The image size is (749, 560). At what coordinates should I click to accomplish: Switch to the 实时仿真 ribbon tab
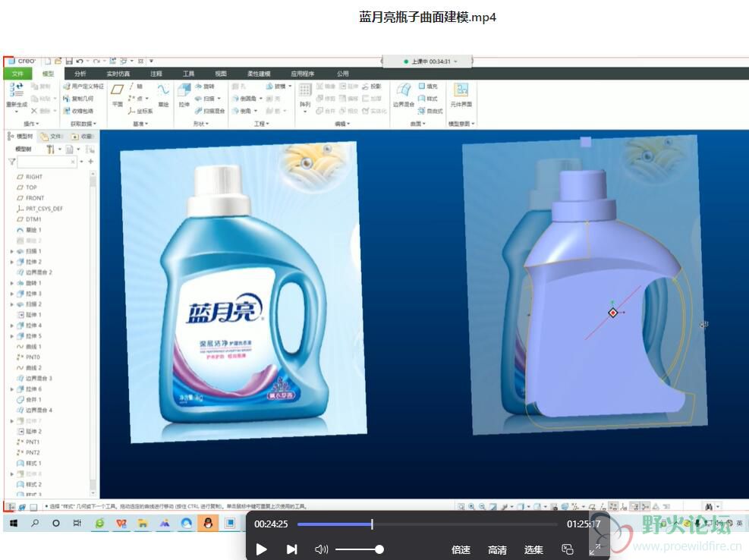[118, 74]
